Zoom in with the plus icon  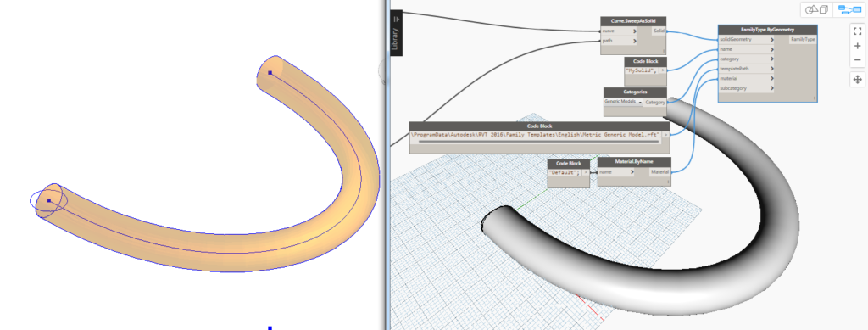(x=857, y=46)
